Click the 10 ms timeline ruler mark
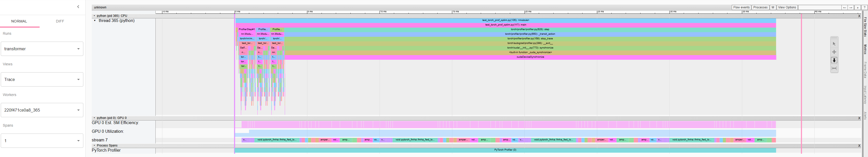The image size is (868, 157). coord(383,12)
